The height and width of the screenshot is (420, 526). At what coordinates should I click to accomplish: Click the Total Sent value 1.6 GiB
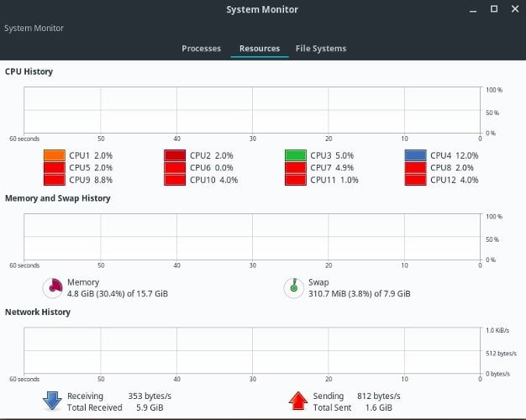379,407
